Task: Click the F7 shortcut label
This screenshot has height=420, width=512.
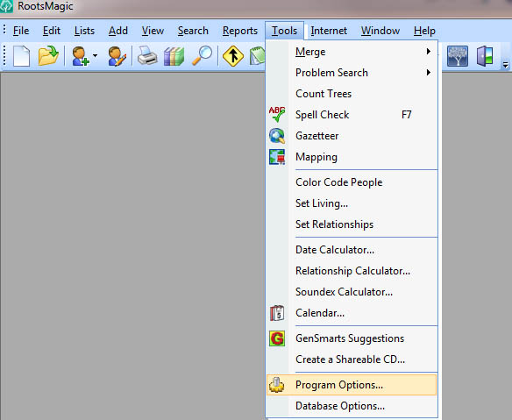Action: (406, 115)
